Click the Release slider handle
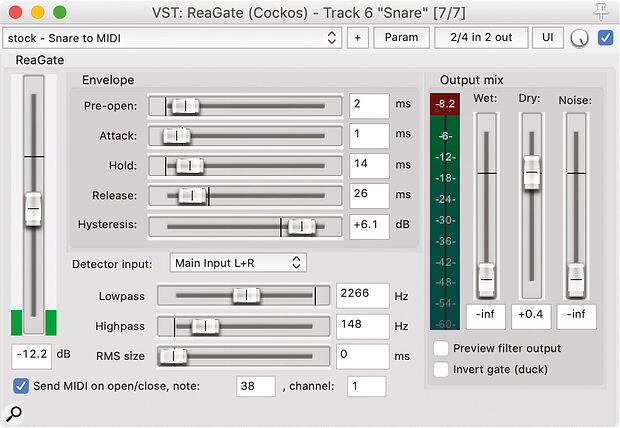 click(192, 195)
